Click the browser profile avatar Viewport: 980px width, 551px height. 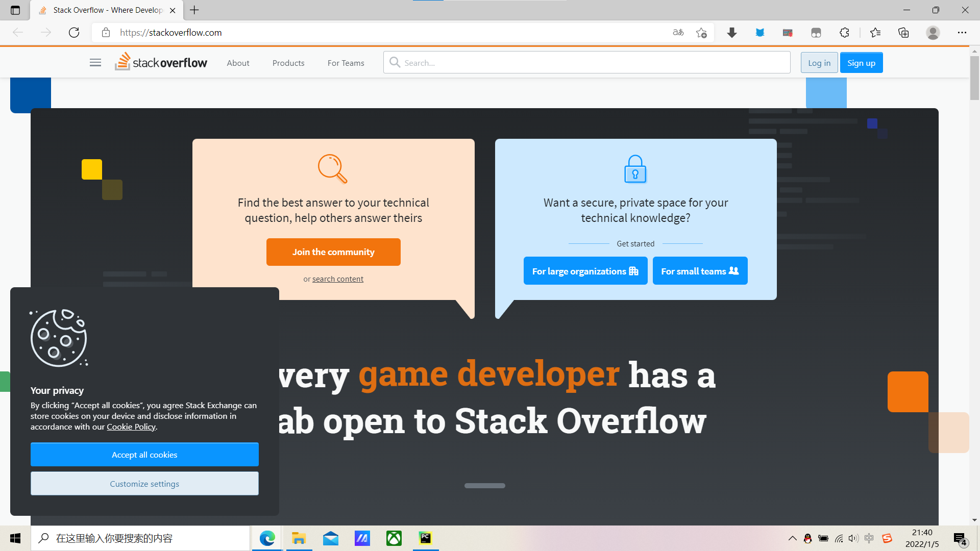[933, 33]
